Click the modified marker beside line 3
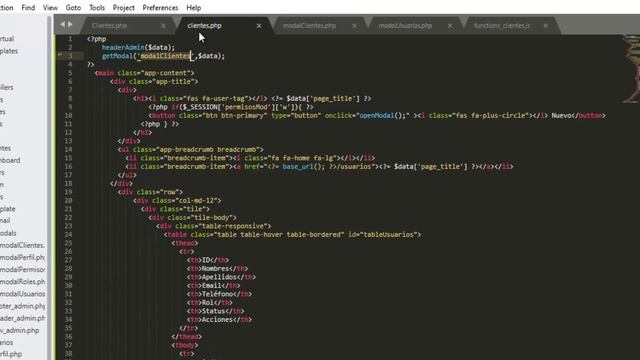The height and width of the screenshot is (360, 640). tap(60, 54)
